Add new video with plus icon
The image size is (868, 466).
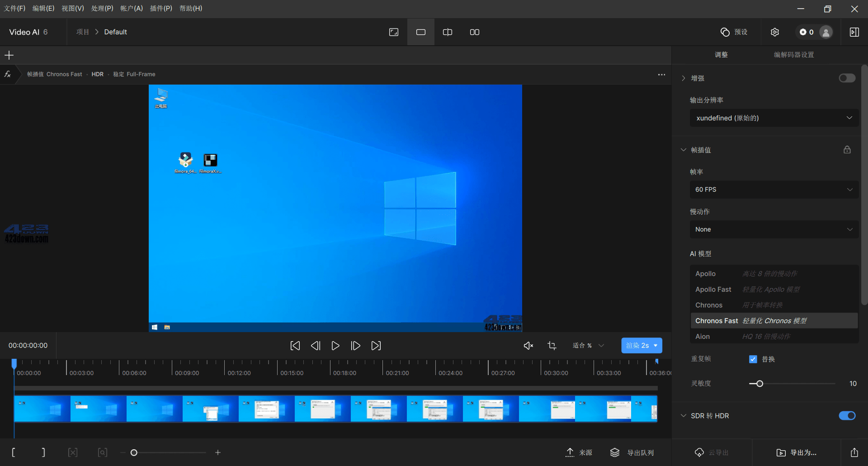[x=9, y=55]
